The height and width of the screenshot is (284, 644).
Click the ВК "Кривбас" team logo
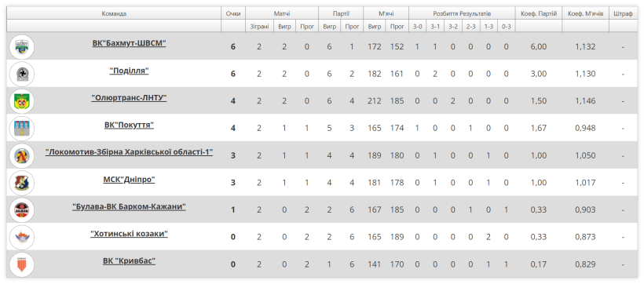pos(22,264)
